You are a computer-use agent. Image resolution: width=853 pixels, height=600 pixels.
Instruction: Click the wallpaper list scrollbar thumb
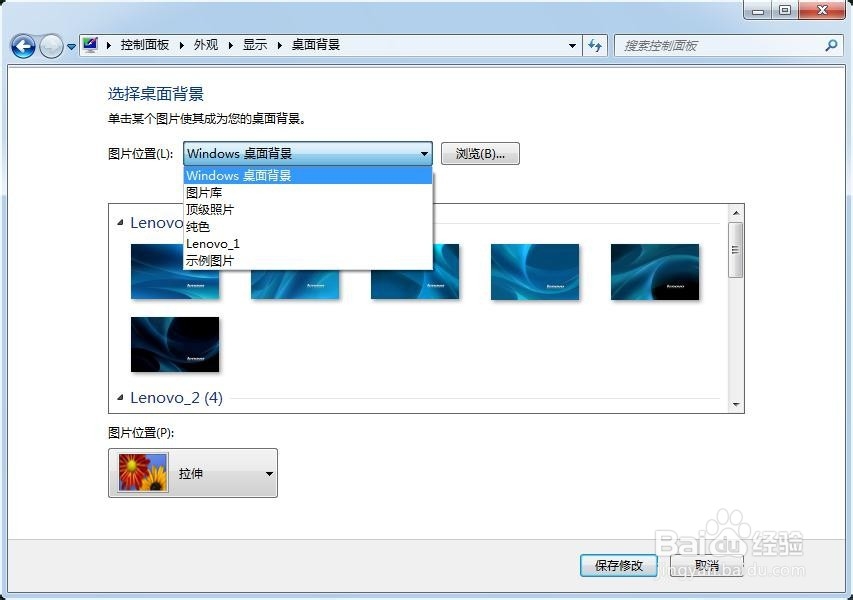(735, 250)
